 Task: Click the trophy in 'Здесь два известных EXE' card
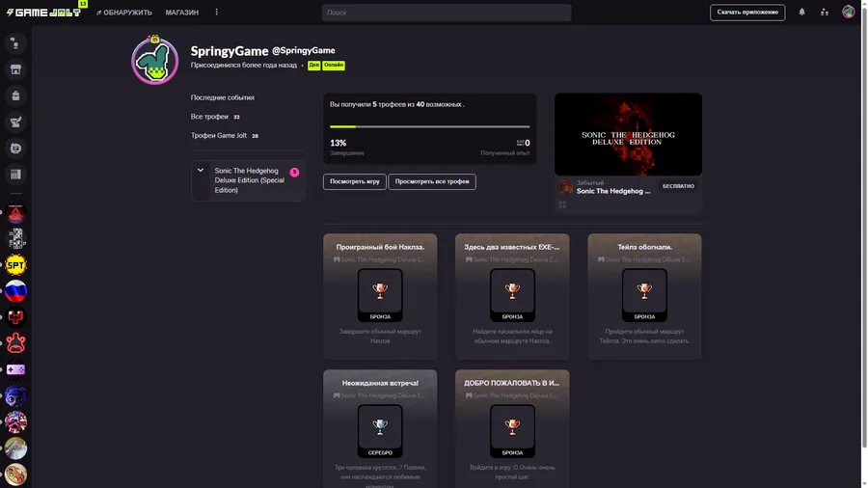click(512, 291)
